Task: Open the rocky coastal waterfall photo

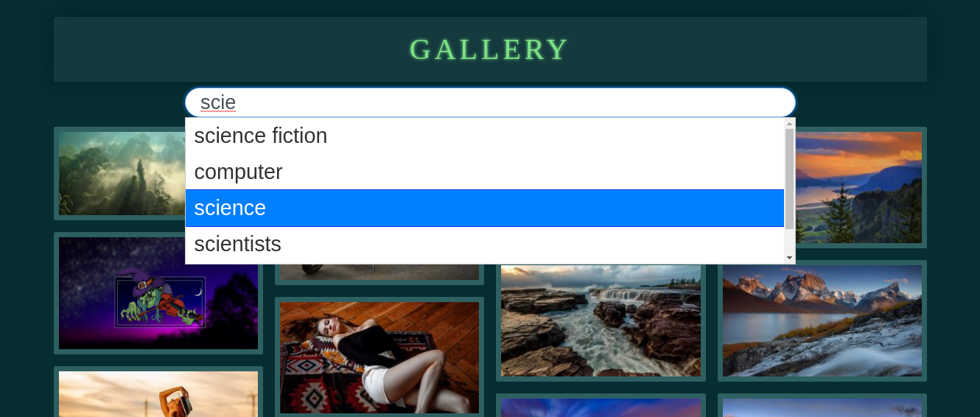Action: [x=601, y=321]
